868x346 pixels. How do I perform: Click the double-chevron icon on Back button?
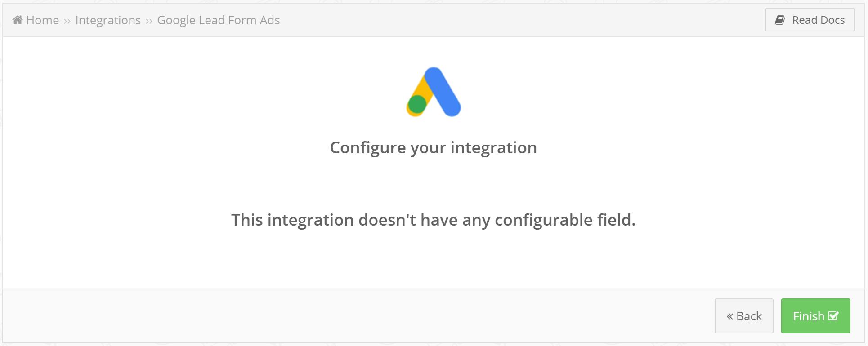coord(730,316)
